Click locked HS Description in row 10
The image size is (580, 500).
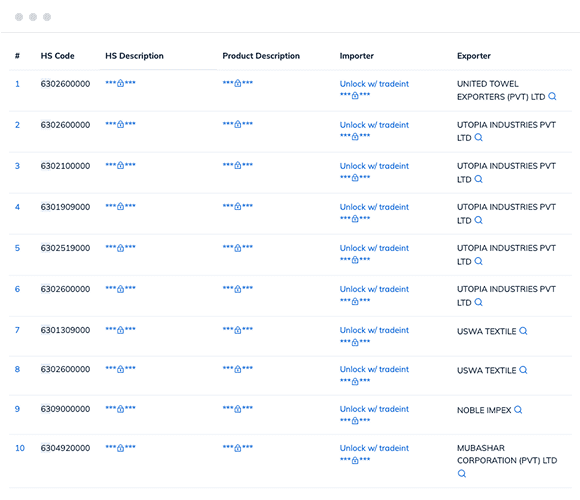click(120, 448)
